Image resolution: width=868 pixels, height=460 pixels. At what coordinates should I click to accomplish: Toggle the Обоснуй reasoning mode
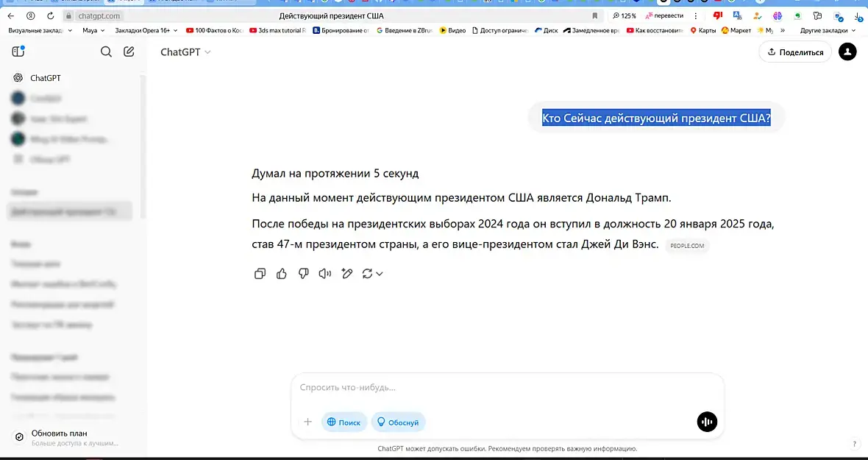tap(398, 422)
